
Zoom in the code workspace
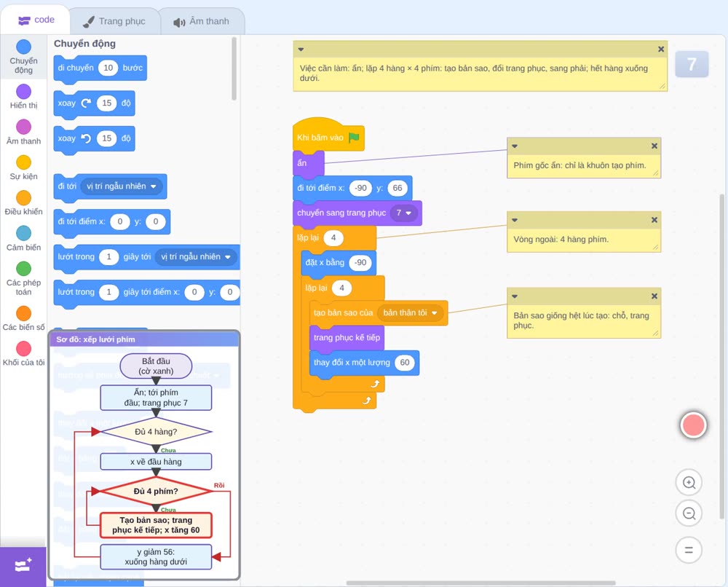(x=689, y=483)
